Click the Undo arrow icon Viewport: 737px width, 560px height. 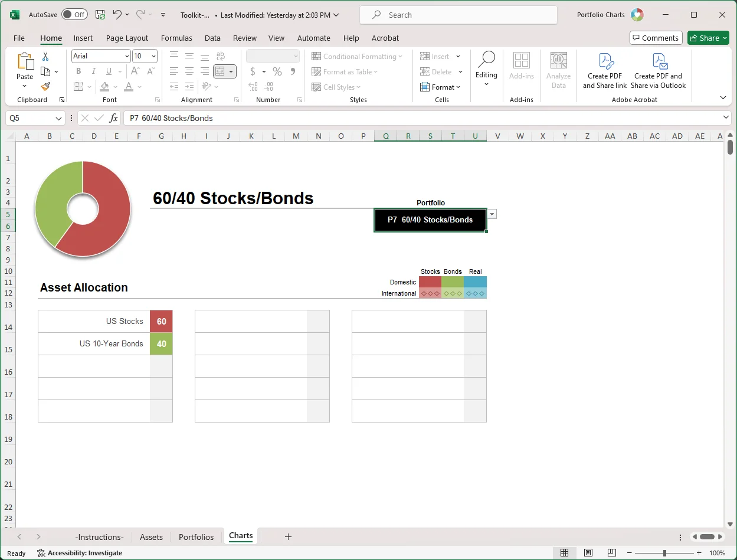coord(117,15)
